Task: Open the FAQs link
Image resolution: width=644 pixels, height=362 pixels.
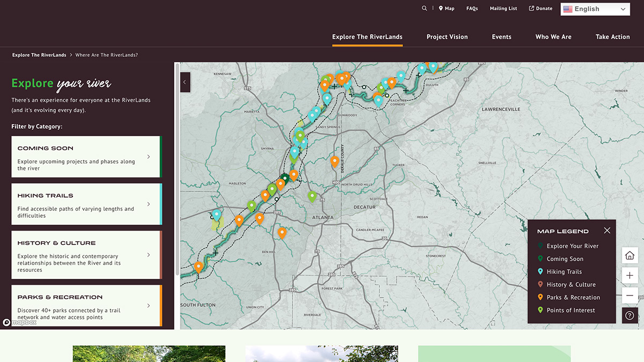Action: coord(472,9)
